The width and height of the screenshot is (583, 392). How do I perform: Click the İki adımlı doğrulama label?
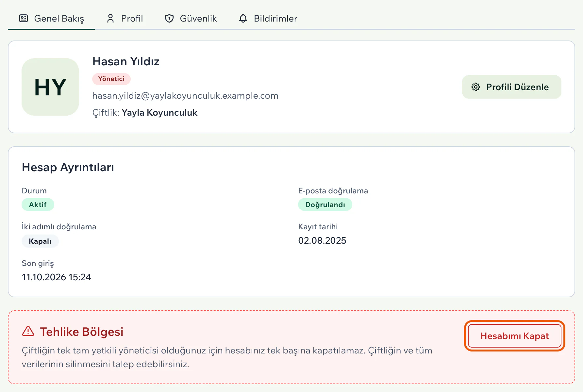pyautogui.click(x=59, y=227)
